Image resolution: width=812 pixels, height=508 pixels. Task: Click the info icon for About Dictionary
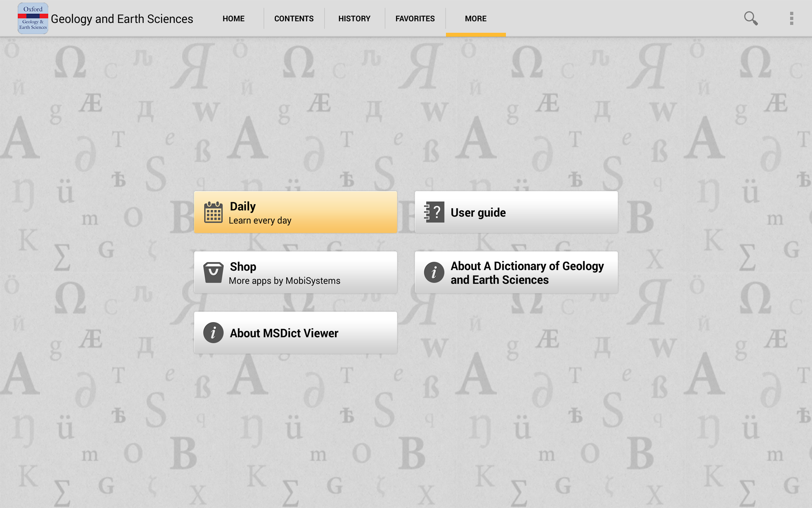click(x=434, y=272)
